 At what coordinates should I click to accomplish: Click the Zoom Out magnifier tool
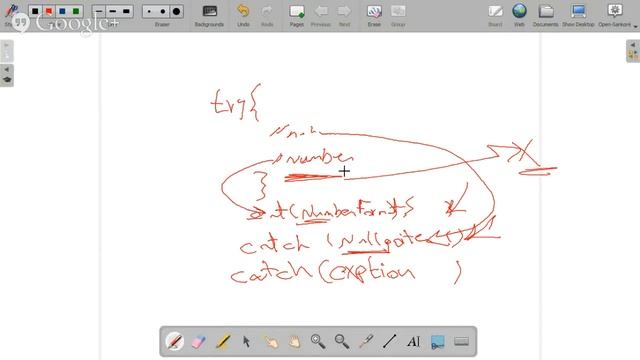tap(342, 341)
